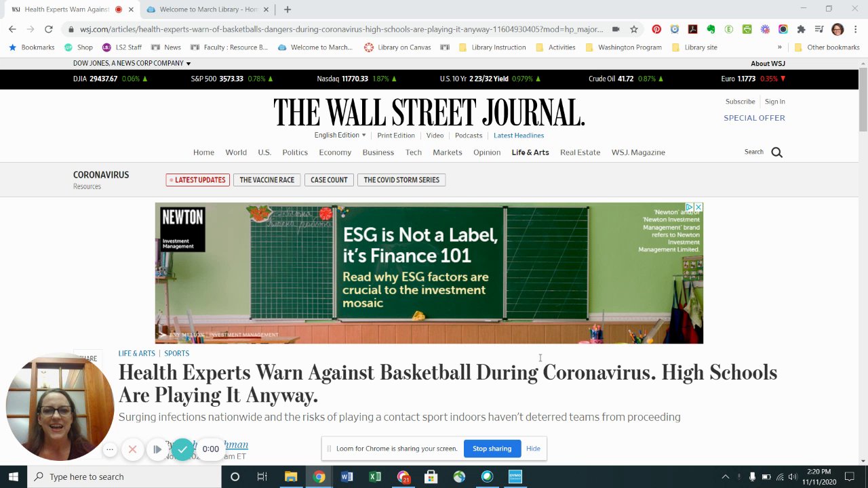The image size is (868, 488).
Task: Open the green printer extension
Action: point(747,29)
